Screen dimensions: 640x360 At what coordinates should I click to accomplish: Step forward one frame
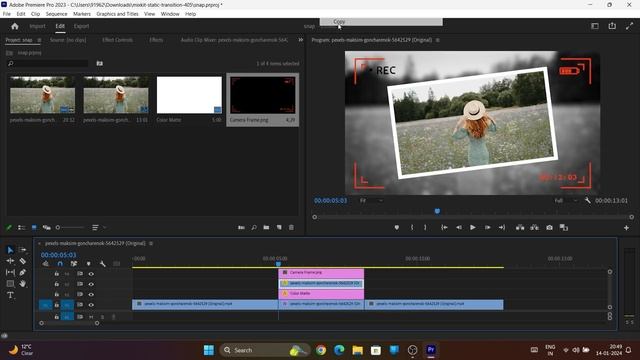point(487,228)
